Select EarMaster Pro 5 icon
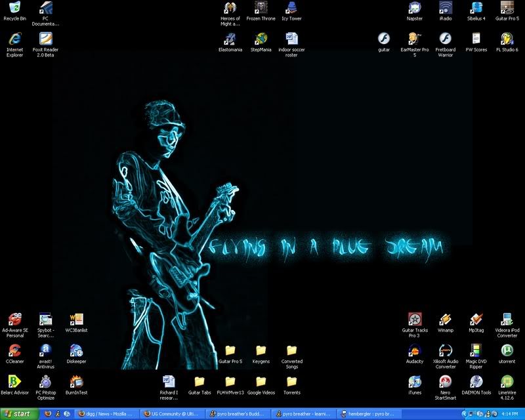525x420 pixels. coord(415,39)
